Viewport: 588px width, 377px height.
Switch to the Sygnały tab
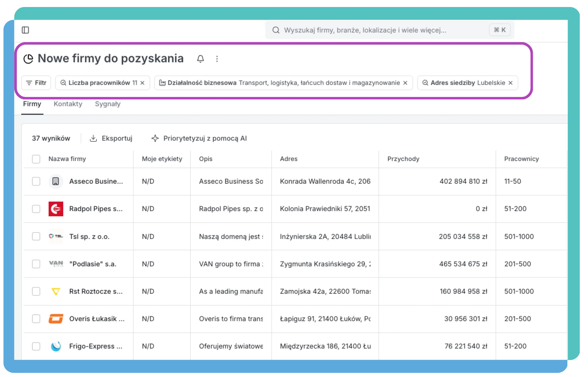click(x=108, y=104)
